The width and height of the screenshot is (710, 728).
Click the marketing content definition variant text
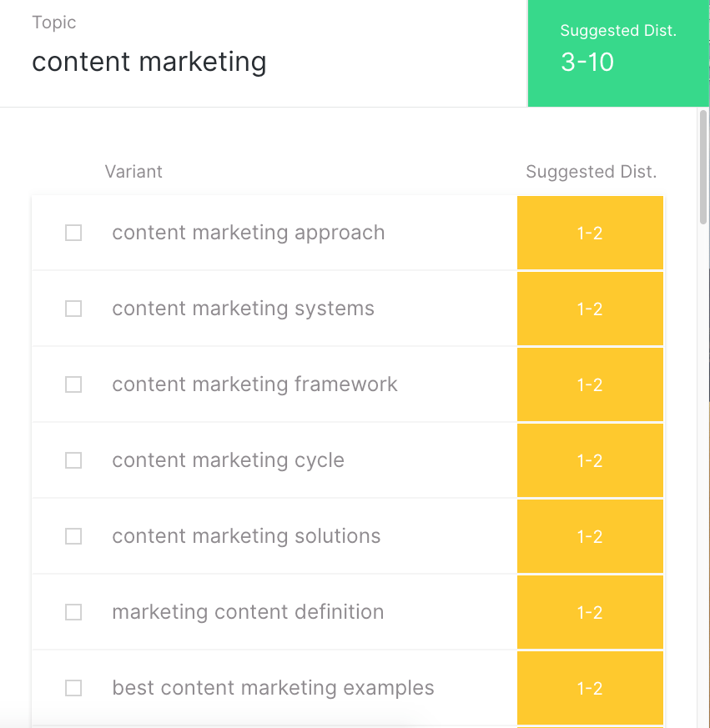click(x=248, y=612)
